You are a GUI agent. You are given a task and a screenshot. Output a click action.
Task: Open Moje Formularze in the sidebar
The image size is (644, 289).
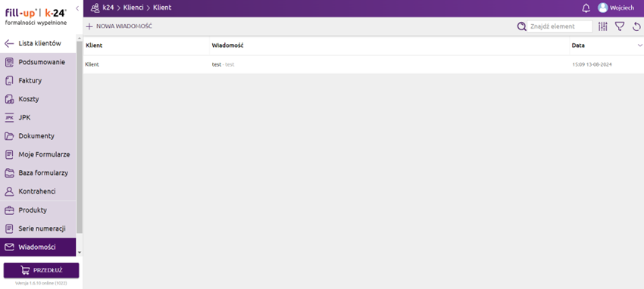(x=38, y=154)
